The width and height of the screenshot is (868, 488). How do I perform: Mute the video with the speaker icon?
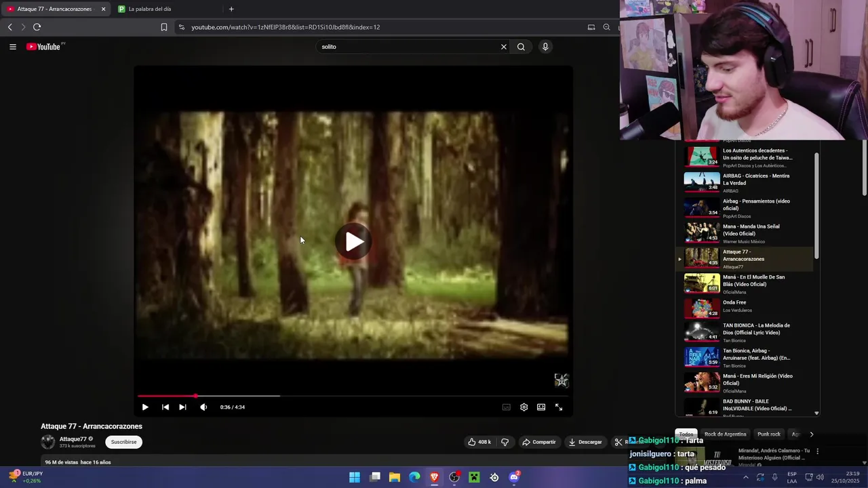tap(203, 407)
